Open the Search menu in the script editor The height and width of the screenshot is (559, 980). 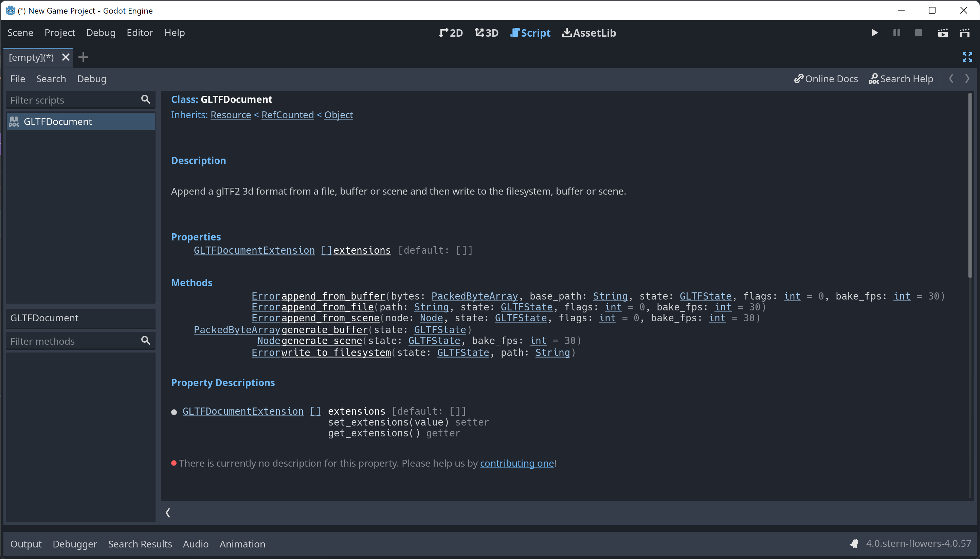[x=51, y=79]
